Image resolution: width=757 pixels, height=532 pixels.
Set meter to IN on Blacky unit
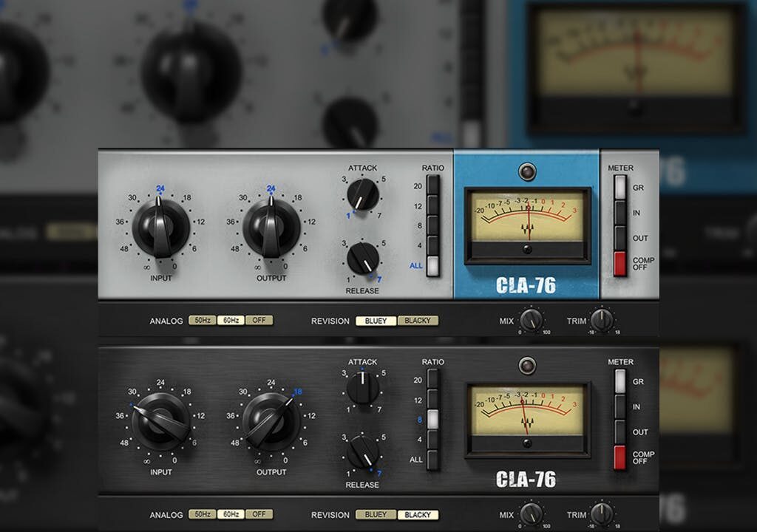620,407
